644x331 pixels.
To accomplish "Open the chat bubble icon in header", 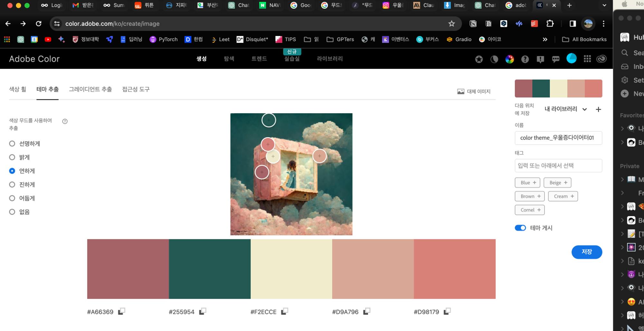I will pyautogui.click(x=556, y=59).
